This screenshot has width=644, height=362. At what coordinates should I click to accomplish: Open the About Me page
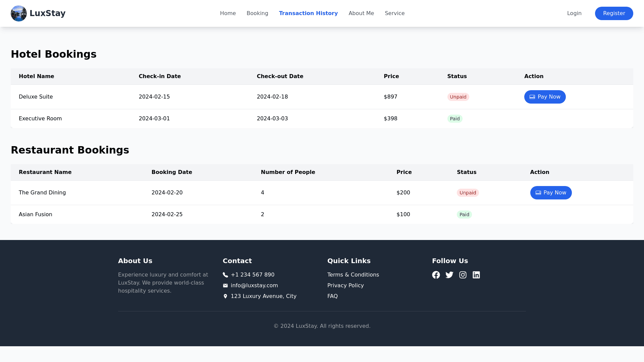point(361,13)
